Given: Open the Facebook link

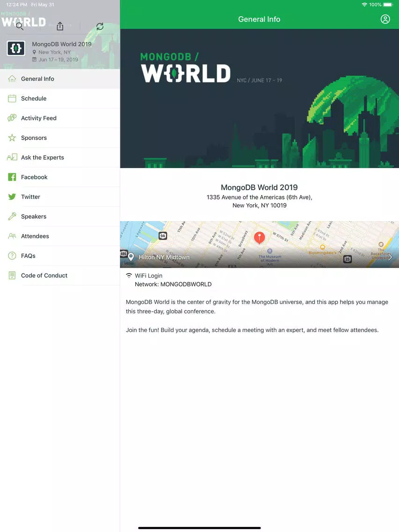Looking at the screenshot, I should (60, 177).
